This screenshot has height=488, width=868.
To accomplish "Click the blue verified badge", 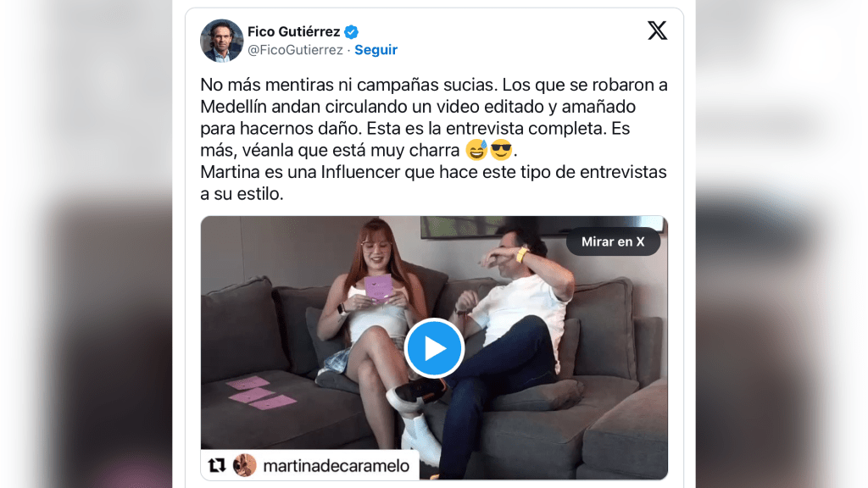I will pos(351,32).
